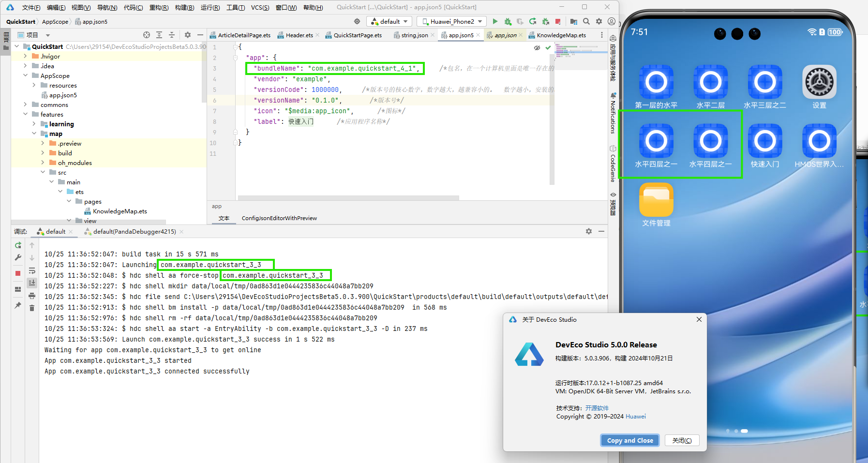Click the up arrow icon in debug console
The image size is (868, 463).
(x=32, y=245)
